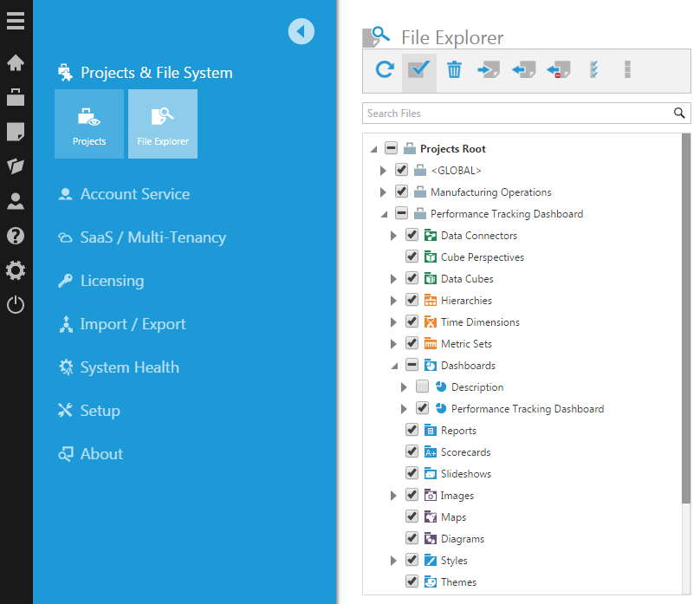The image size is (700, 604).
Task: Open the gear Admin sidebar icon
Action: tap(16, 270)
